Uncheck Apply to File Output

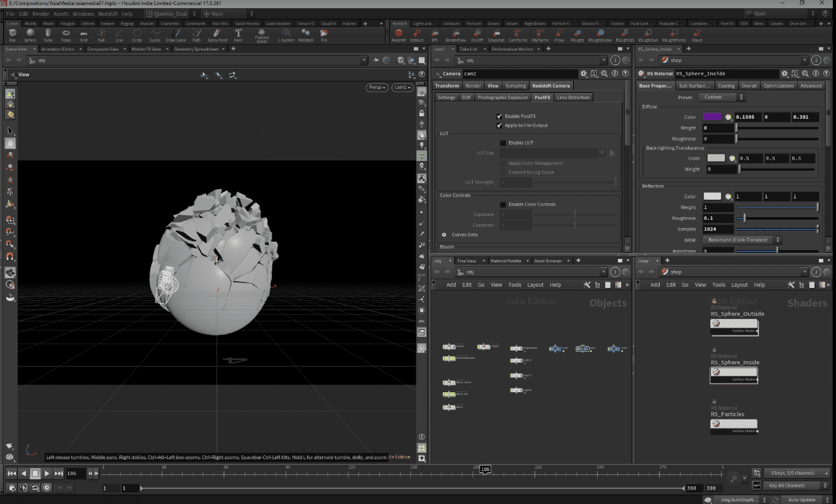pos(499,125)
